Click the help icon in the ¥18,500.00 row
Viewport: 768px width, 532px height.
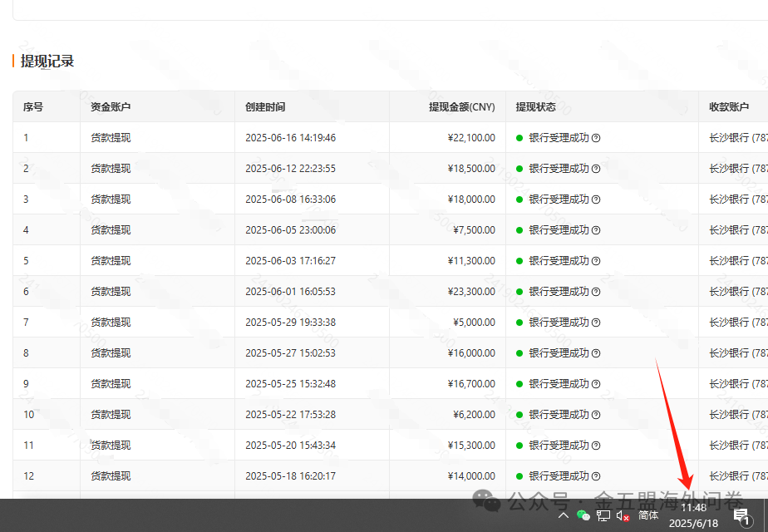(596, 169)
